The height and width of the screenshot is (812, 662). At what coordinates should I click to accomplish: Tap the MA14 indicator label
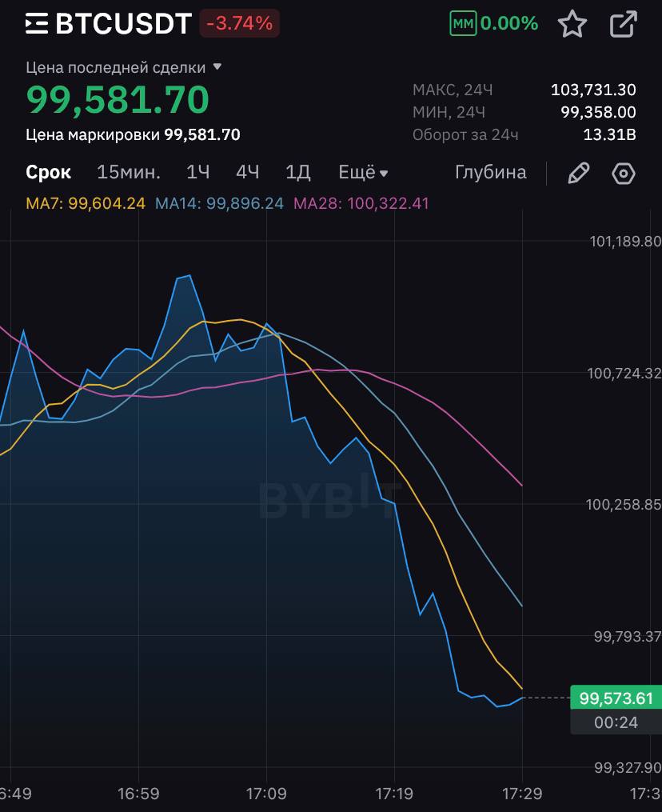tap(219, 203)
